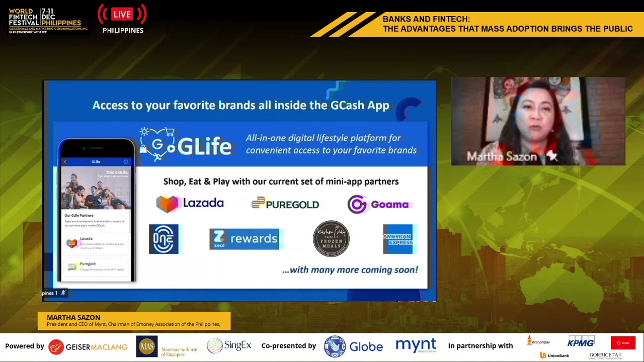Select the Zeal rewards logo

(245, 239)
